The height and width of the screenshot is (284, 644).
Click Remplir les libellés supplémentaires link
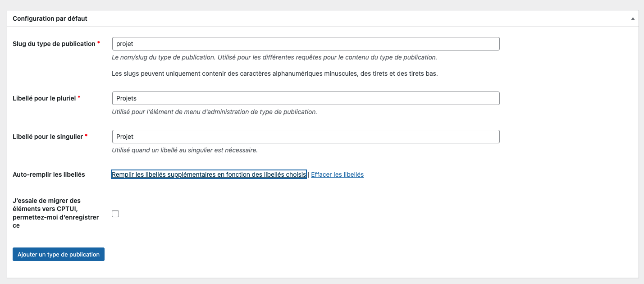209,174
